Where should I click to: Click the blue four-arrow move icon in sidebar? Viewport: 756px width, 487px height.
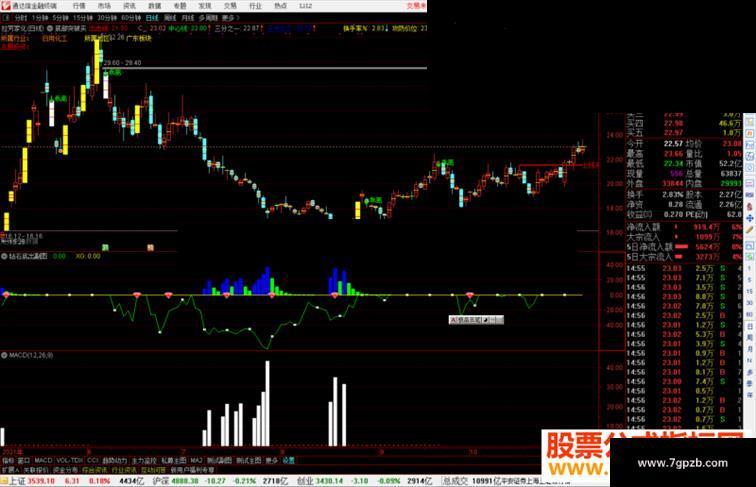pos(750,218)
